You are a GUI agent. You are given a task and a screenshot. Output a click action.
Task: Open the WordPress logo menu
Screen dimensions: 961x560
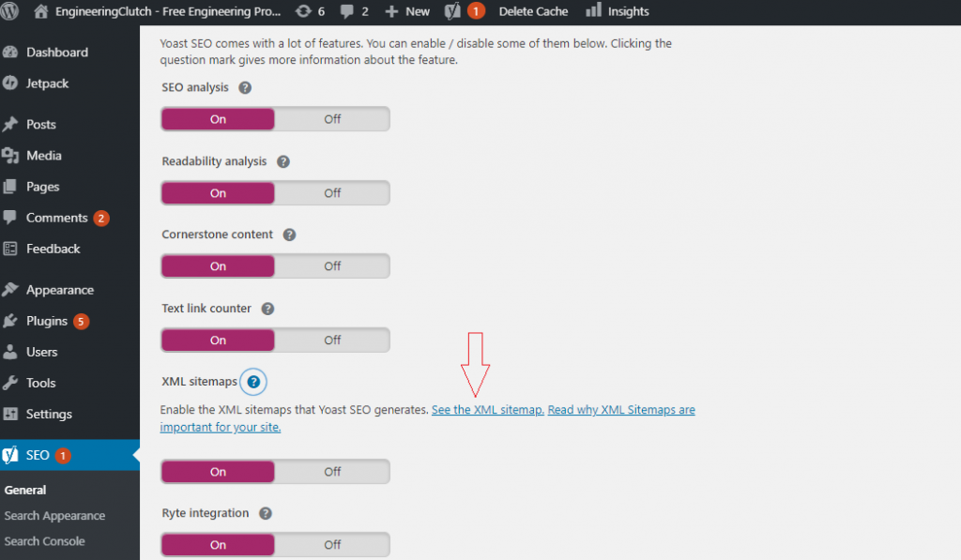coord(9,11)
